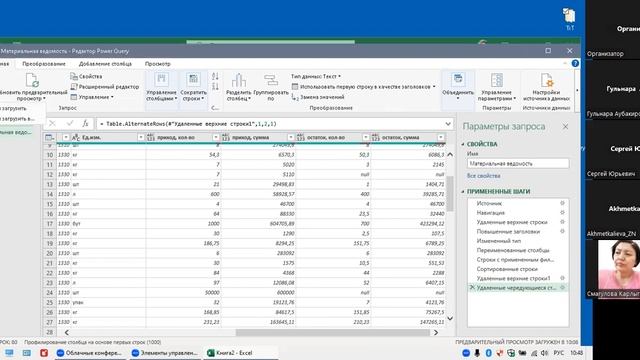This screenshot has height=360, width=640.
Task: Click the РУС language indicator in the tray
Action: 558,353
